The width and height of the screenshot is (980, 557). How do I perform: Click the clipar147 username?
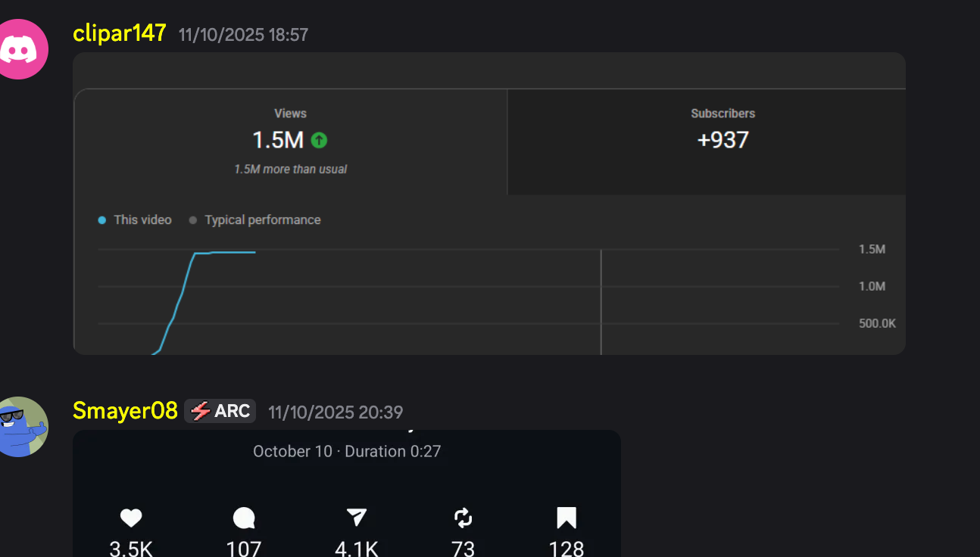click(119, 33)
